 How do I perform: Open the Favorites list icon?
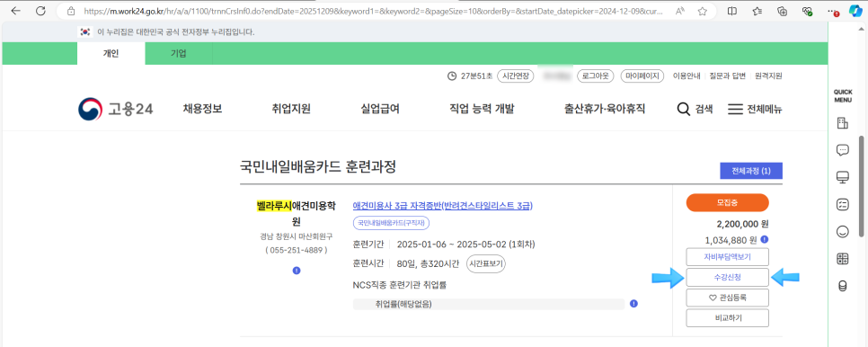pyautogui.click(x=757, y=11)
